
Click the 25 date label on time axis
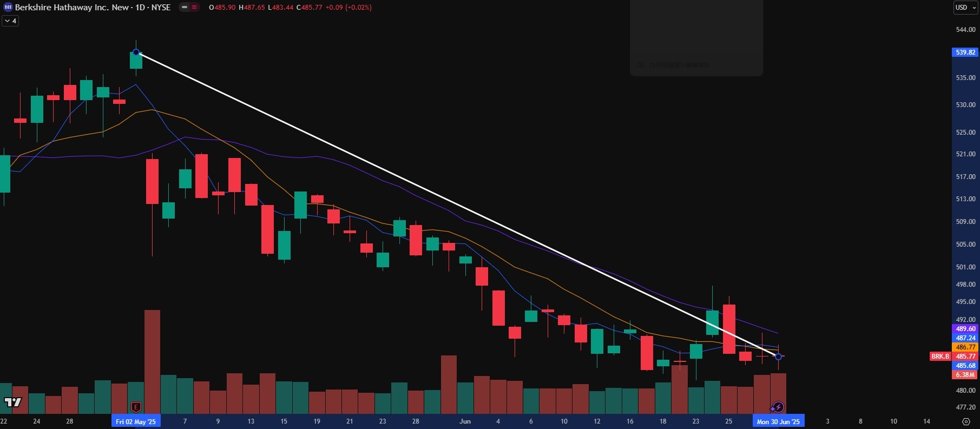(728, 421)
